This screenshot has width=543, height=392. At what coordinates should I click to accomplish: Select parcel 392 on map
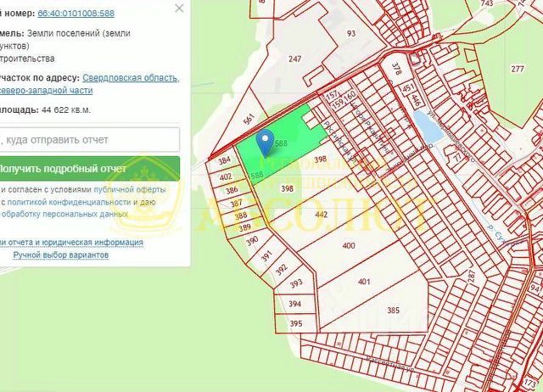pyautogui.click(x=281, y=270)
